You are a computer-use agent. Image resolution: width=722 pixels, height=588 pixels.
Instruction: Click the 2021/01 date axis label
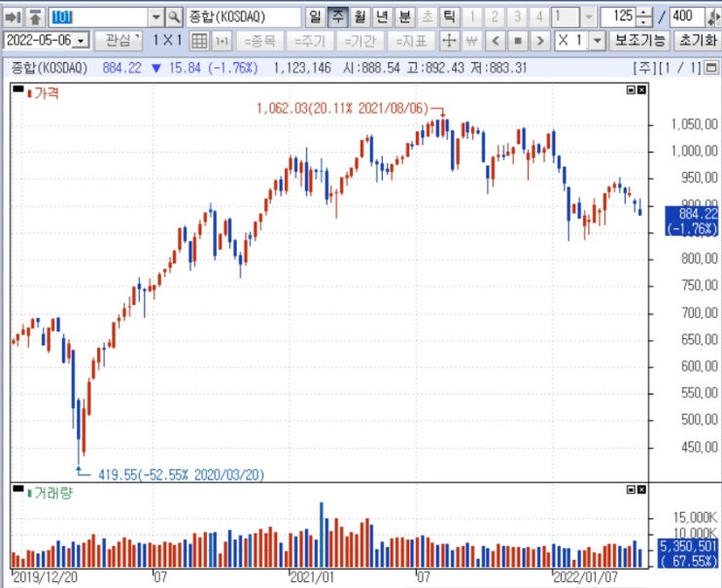coord(311,577)
